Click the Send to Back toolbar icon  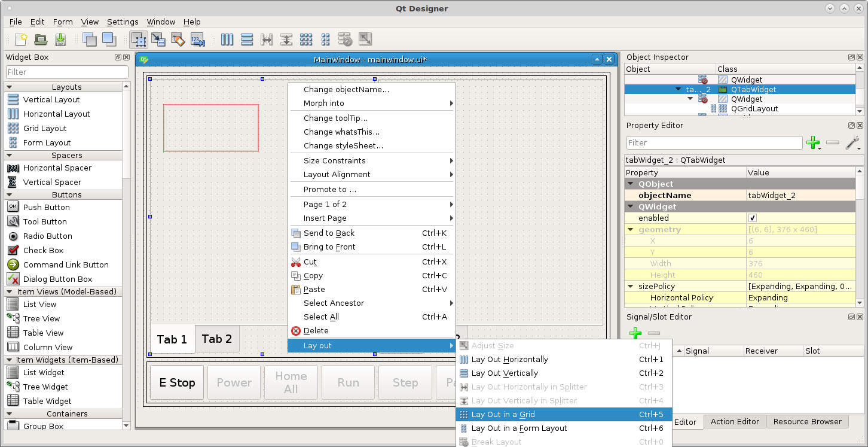[x=90, y=39]
